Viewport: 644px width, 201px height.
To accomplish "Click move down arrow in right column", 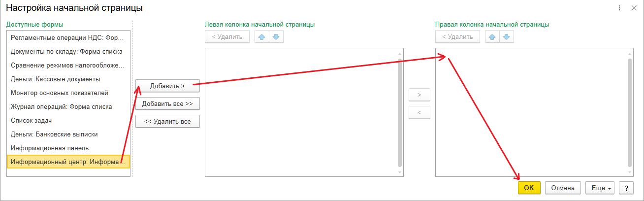I will point(507,37).
